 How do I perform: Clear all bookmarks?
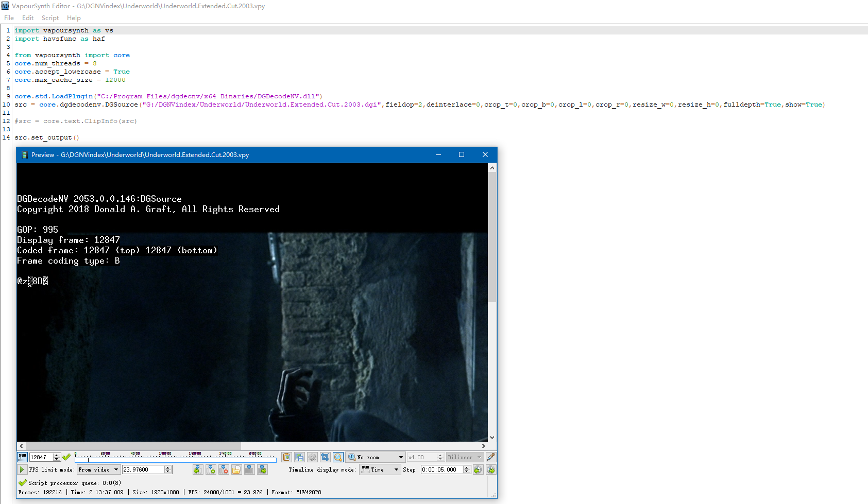tap(249, 470)
